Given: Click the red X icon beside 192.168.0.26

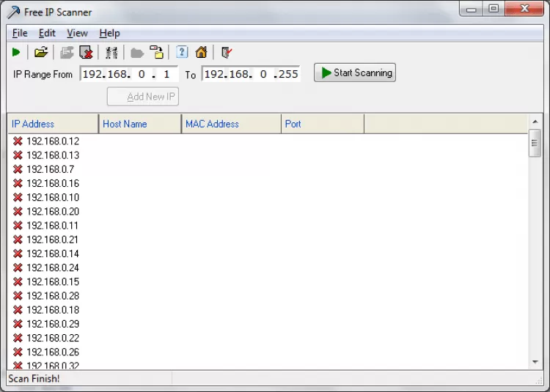Looking at the screenshot, I should (18, 352).
